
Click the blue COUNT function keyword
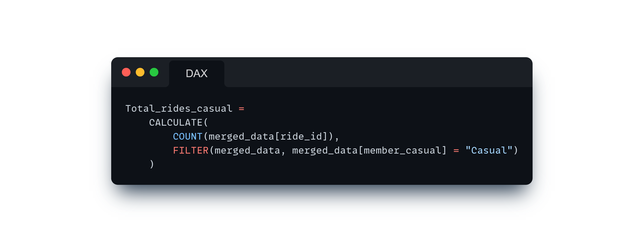[x=187, y=136]
